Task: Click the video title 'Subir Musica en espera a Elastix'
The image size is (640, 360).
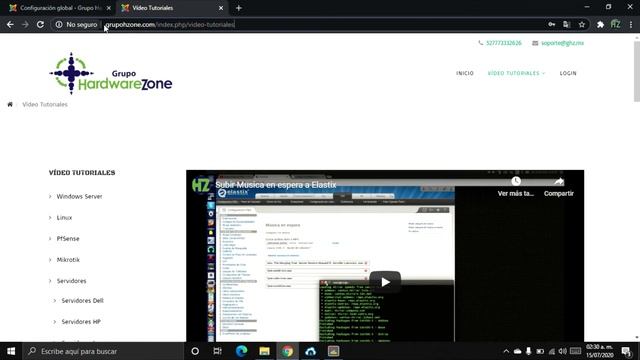Action: 276,185
